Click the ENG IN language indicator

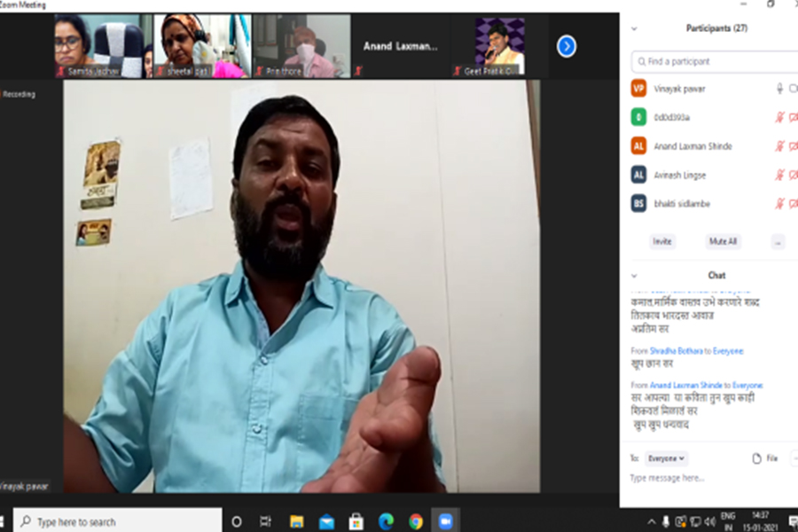(728, 520)
